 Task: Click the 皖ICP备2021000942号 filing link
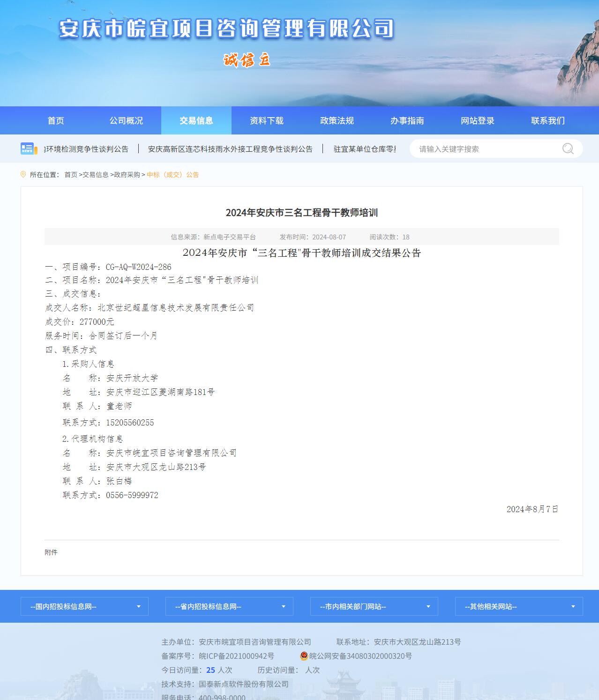236,656
